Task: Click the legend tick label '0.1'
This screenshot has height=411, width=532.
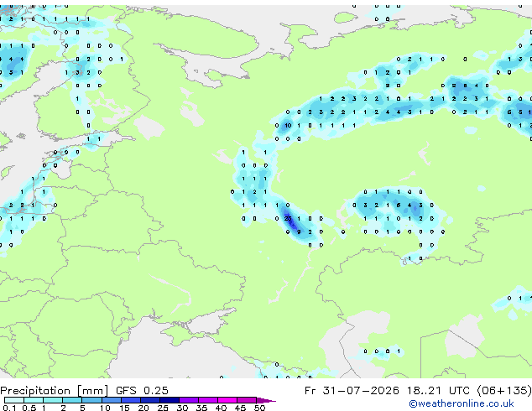Action: point(10,408)
